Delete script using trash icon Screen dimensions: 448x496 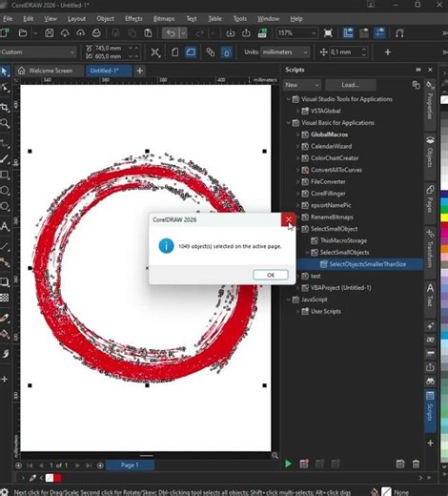coord(416,464)
